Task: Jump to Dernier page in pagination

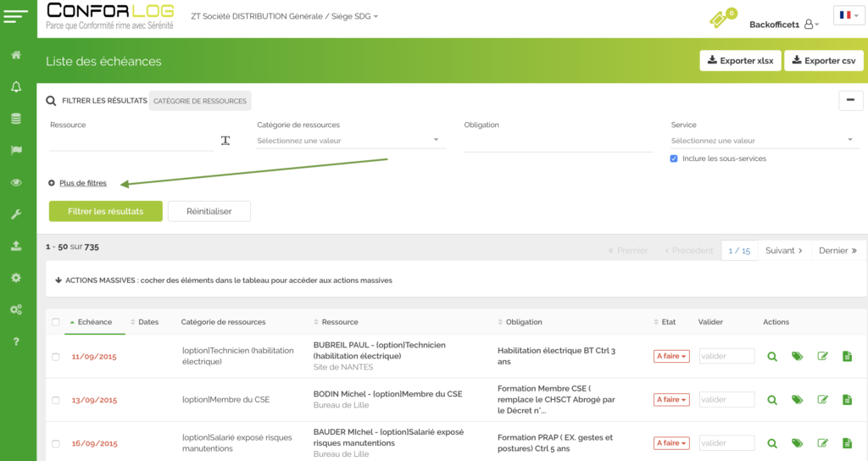Action: (837, 251)
